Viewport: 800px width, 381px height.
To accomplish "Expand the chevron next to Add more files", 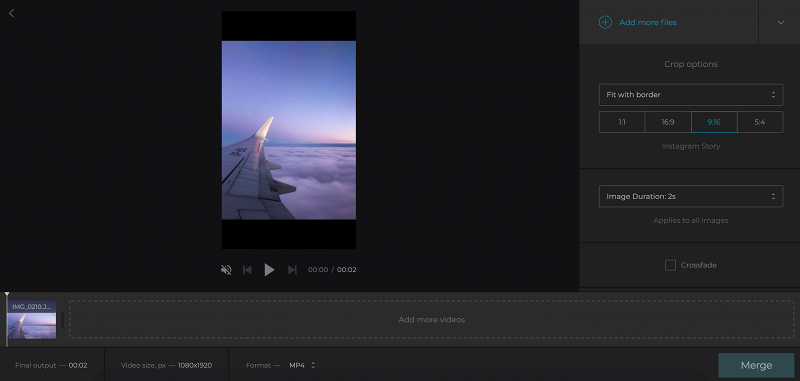I will point(781,22).
